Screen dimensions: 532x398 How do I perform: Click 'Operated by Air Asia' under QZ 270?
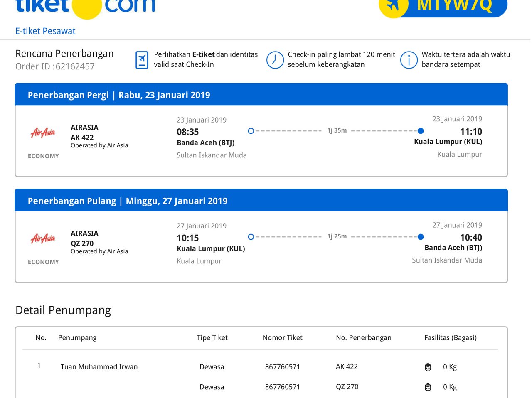(99, 251)
